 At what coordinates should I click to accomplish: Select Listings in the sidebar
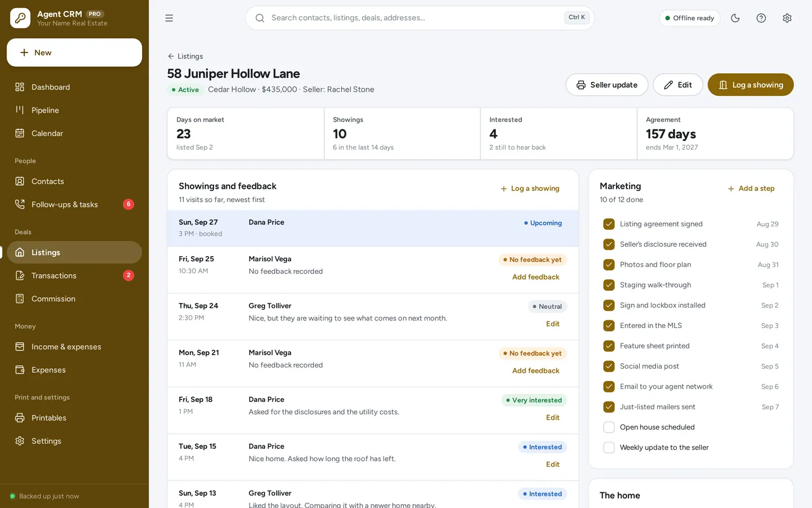coord(74,253)
